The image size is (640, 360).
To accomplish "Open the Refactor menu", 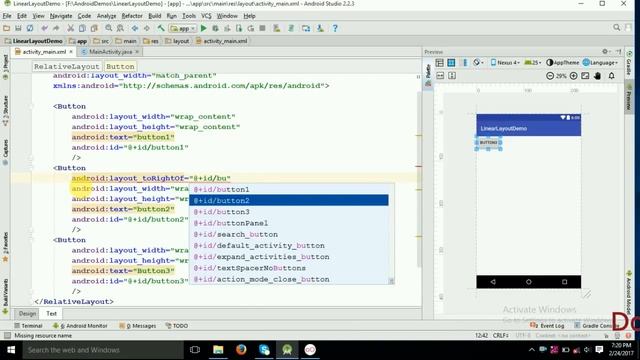I will [132, 16].
